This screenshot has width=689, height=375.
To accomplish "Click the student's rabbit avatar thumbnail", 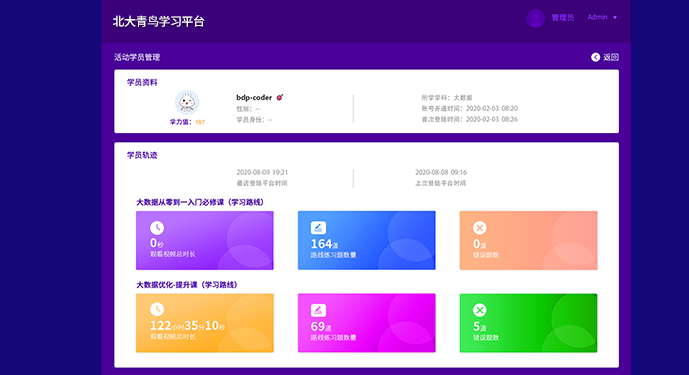I will click(187, 103).
